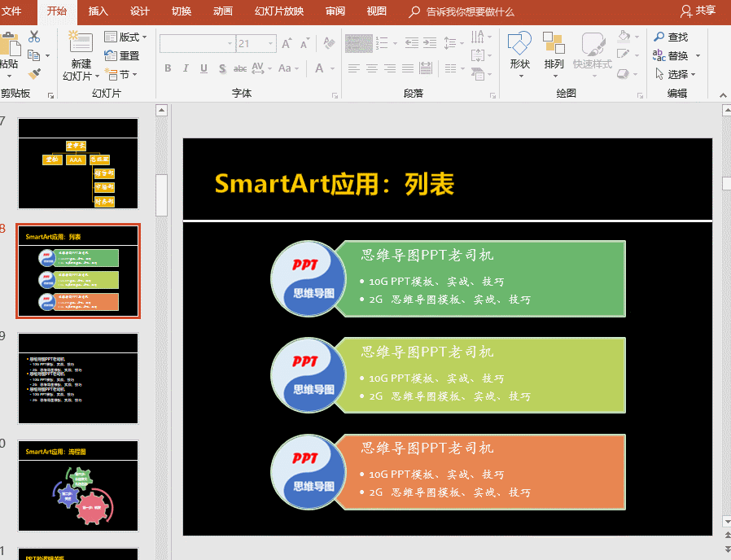731x560 pixels.
Task: Collapse the ribbon with the chevron
Action: [x=723, y=95]
